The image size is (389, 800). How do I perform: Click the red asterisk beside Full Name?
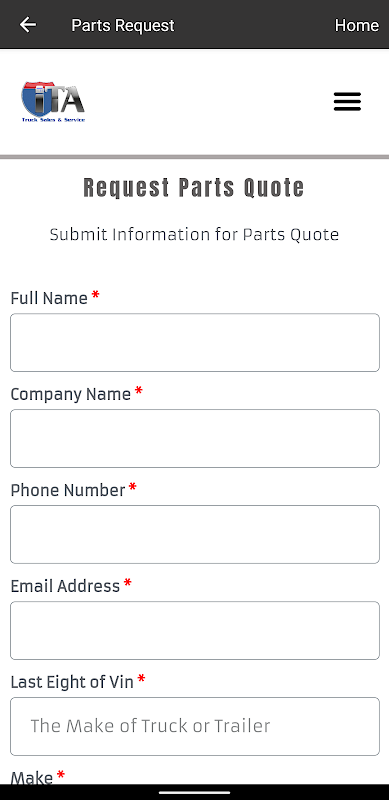point(95,295)
